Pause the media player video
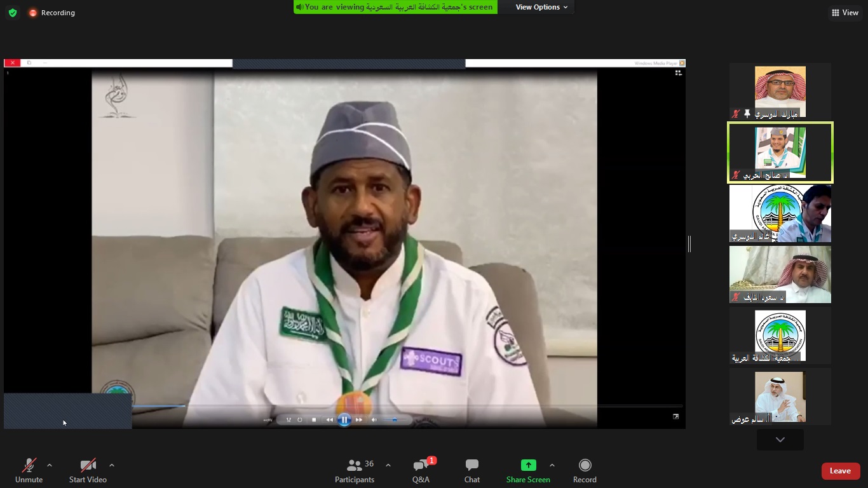 [x=344, y=419]
